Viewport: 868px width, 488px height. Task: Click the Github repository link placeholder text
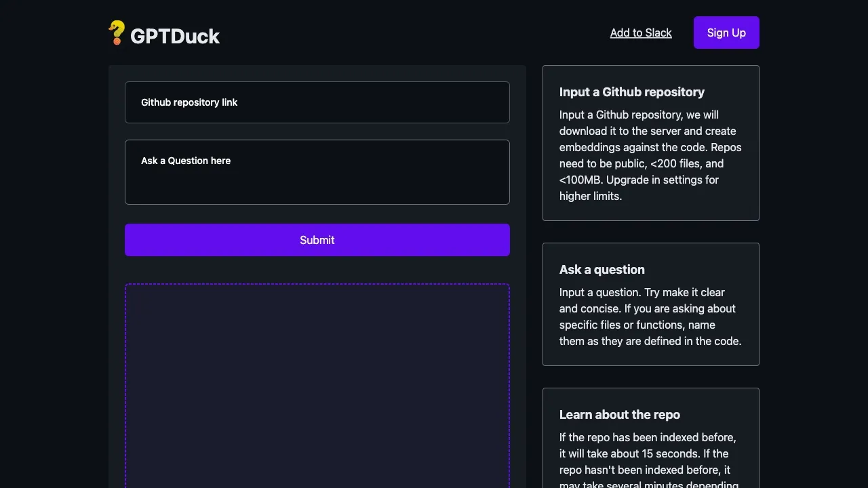[189, 102]
